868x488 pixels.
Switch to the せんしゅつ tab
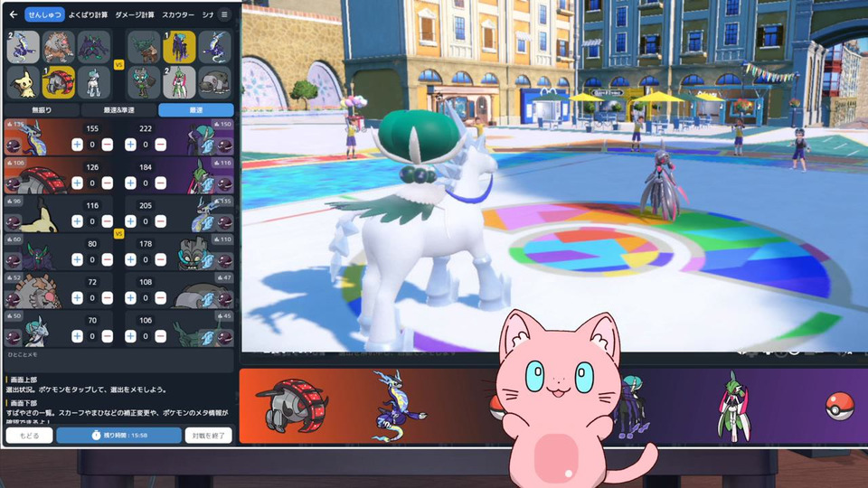coord(45,15)
